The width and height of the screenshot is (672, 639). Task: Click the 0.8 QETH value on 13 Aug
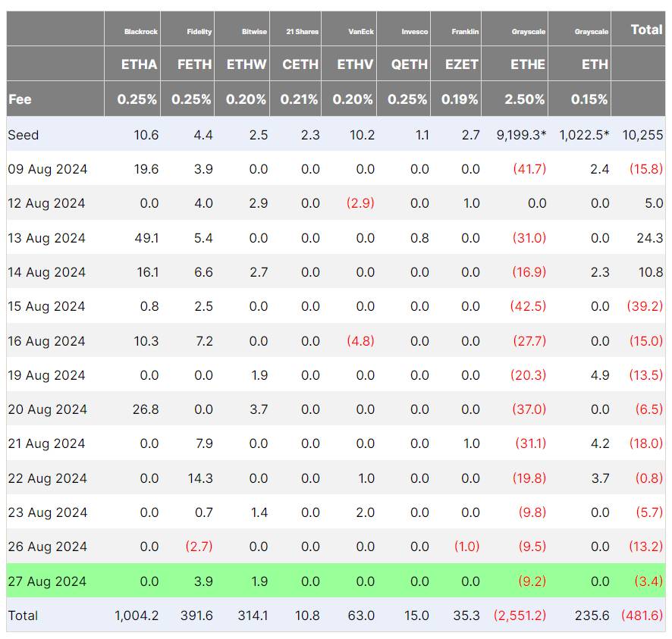[419, 238]
